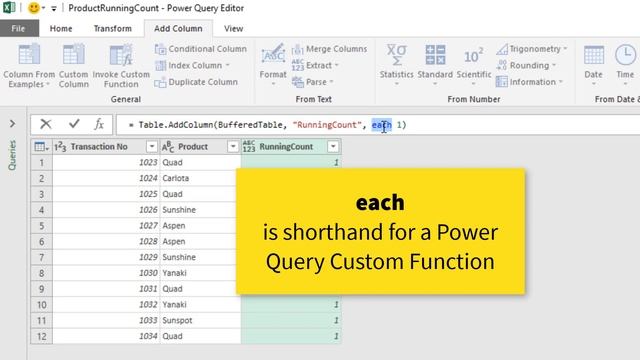Confirm the formula with checkmark
The height and width of the screenshot is (360, 640).
[74, 124]
